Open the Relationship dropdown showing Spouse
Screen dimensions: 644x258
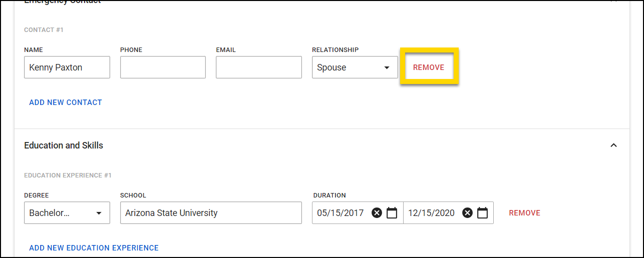pyautogui.click(x=355, y=67)
